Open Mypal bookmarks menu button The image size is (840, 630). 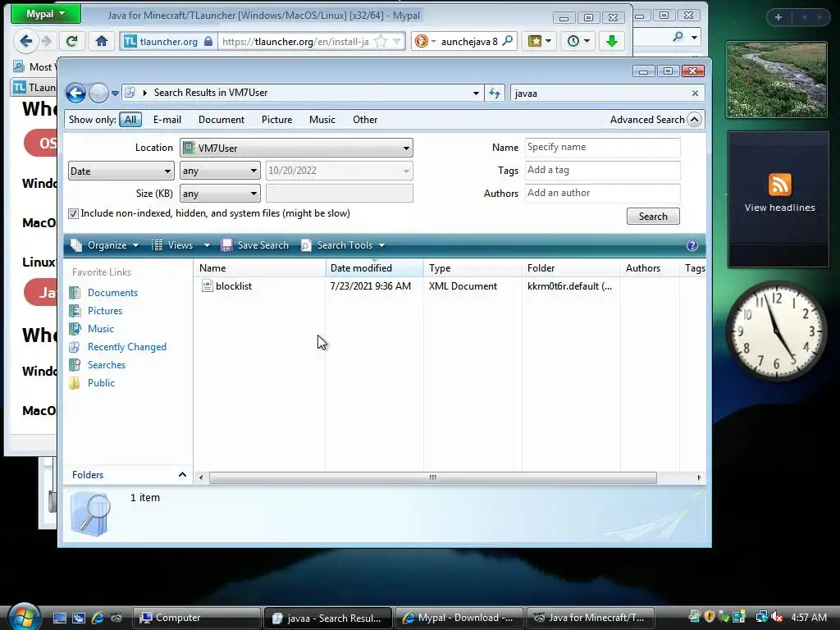coord(539,41)
